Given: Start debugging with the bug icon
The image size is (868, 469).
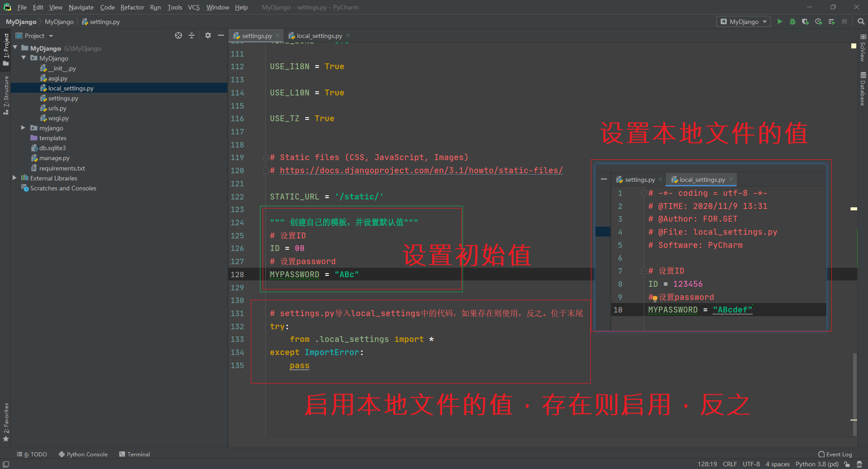Looking at the screenshot, I should click(x=793, y=21).
